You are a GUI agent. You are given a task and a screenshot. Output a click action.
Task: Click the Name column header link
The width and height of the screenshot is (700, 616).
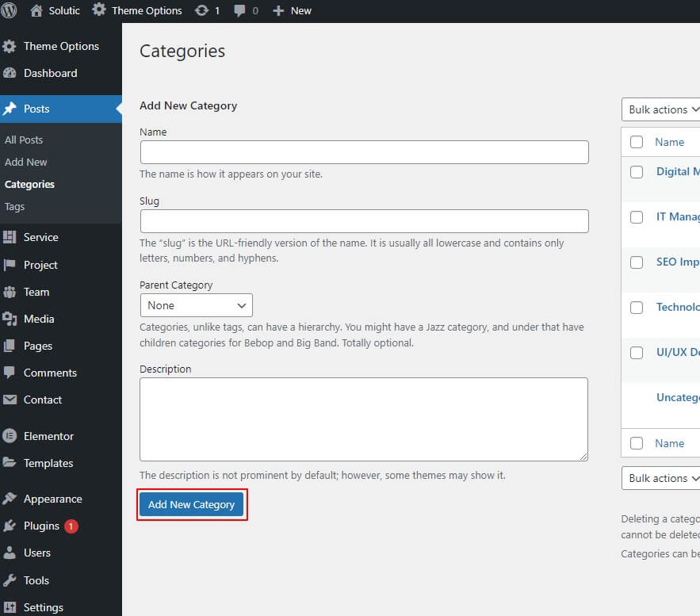(x=669, y=142)
